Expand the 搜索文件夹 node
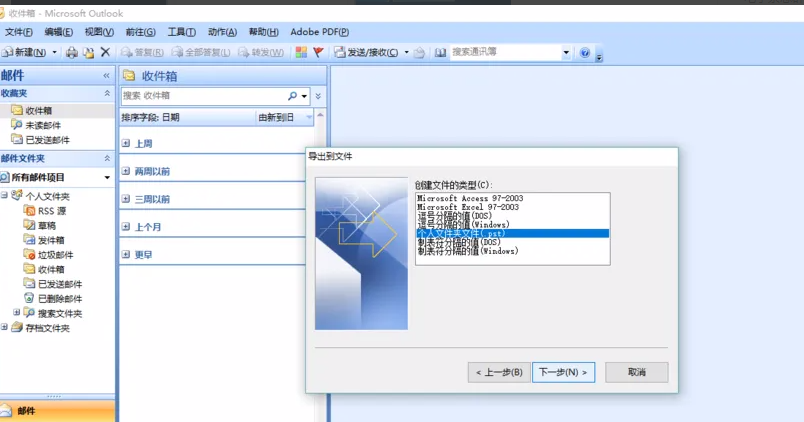The width and height of the screenshot is (804, 422). (x=16, y=312)
